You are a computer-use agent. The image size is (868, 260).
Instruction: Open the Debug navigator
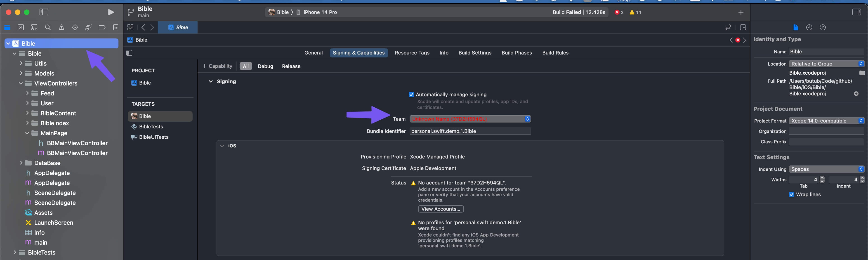[x=89, y=28]
